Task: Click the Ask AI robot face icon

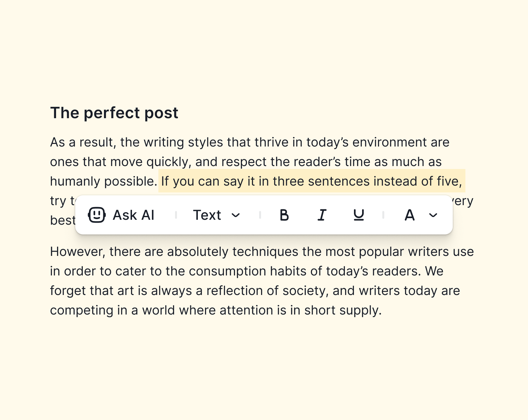Action: pyautogui.click(x=97, y=215)
